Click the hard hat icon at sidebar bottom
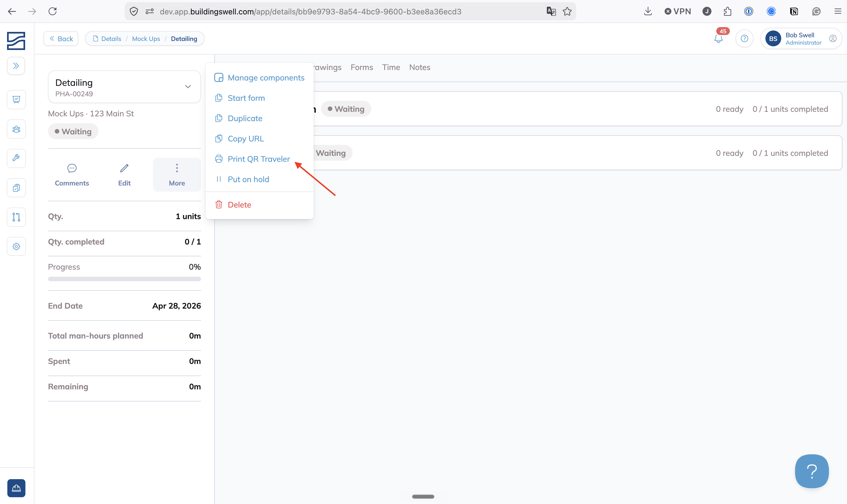 [x=16, y=488]
